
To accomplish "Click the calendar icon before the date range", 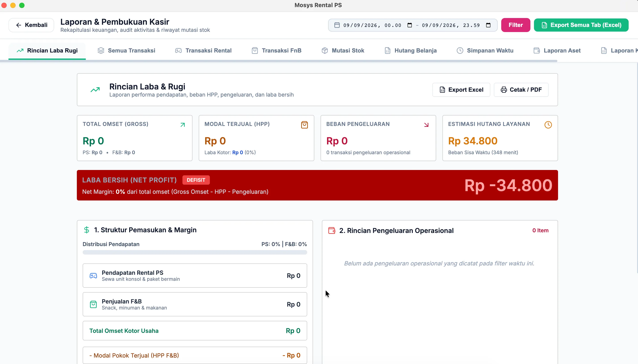I will (337, 25).
